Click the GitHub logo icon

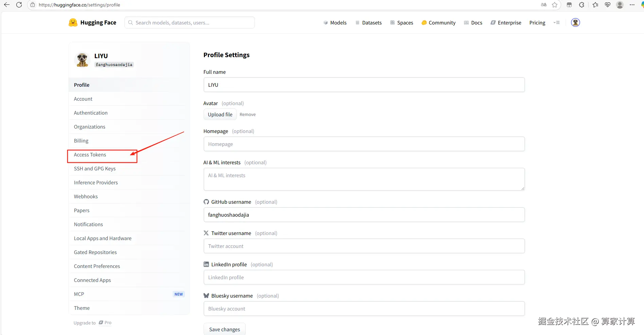point(206,202)
